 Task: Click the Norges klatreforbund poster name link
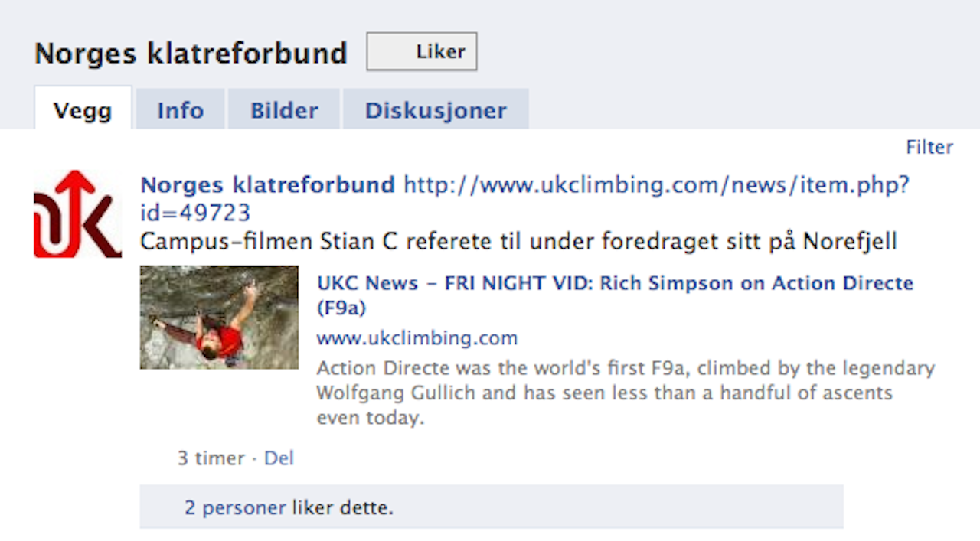pos(268,184)
